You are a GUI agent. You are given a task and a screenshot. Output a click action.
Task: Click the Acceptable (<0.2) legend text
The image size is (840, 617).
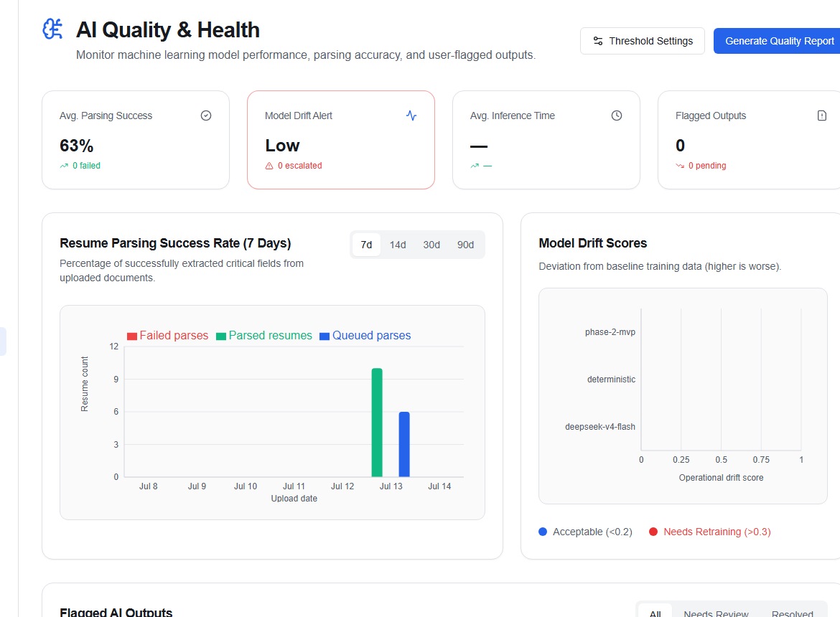[592, 532]
